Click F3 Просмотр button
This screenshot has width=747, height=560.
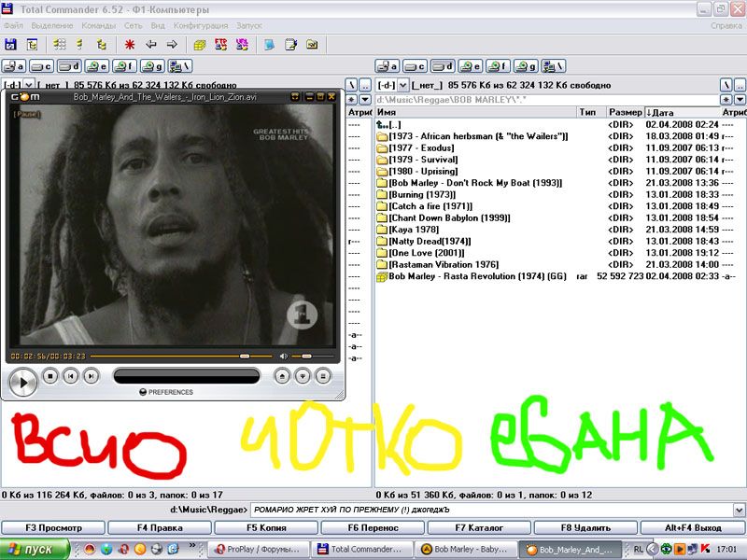(53, 528)
